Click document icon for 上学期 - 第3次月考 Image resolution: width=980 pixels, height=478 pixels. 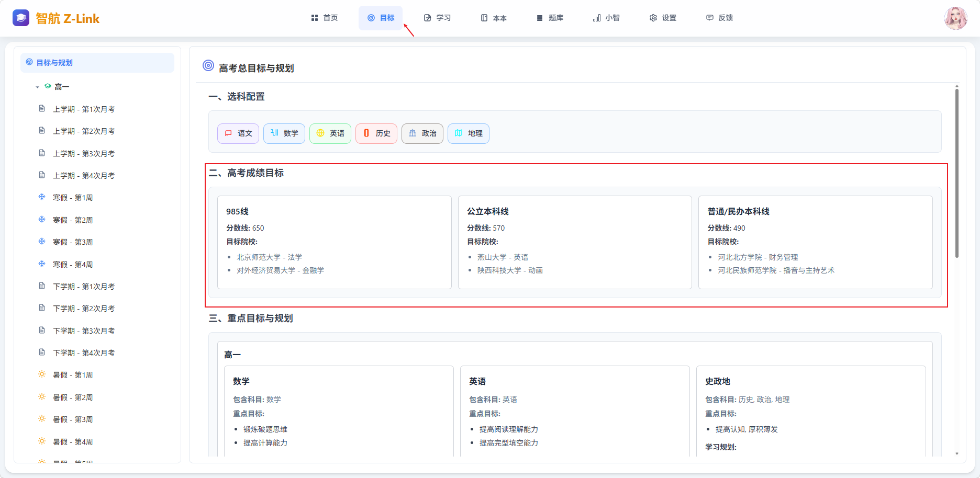pyautogui.click(x=42, y=153)
